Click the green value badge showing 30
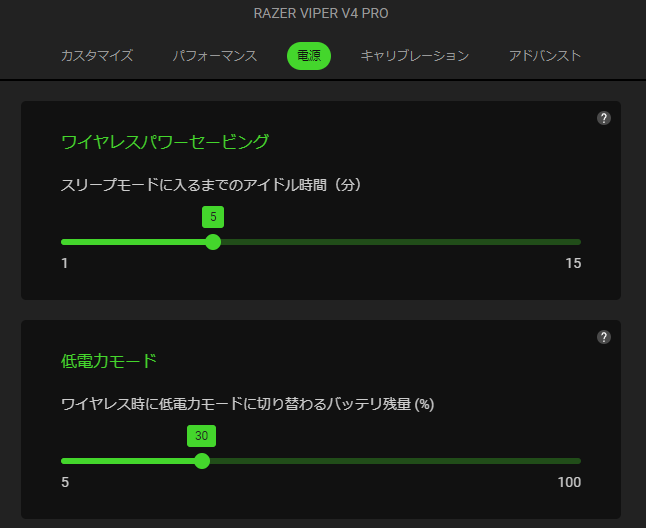 tap(202, 436)
